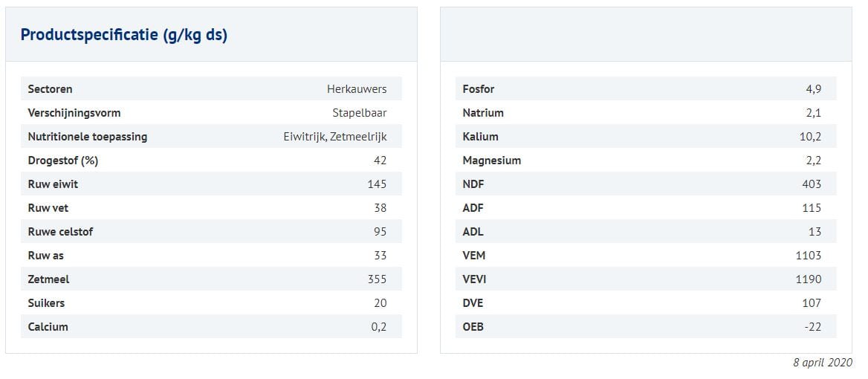Select the Verschijningsvorm label
Image resolution: width=868 pixels, height=379 pixels.
tap(74, 113)
